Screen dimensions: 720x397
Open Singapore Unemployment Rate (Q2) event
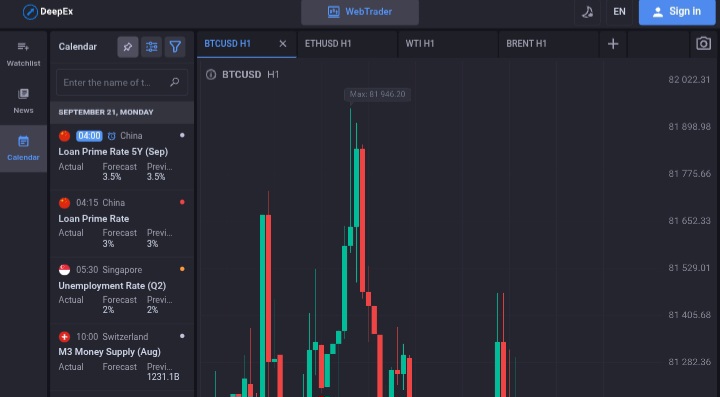pos(122,291)
